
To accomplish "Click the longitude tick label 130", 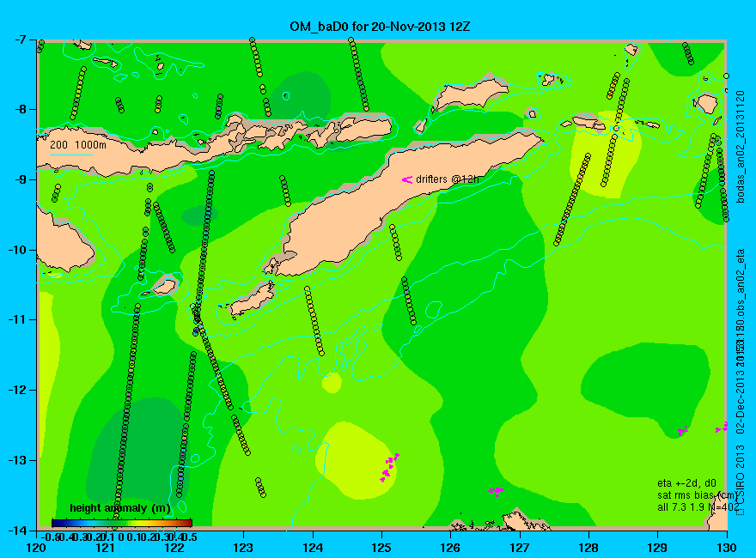I will pos(727,548).
